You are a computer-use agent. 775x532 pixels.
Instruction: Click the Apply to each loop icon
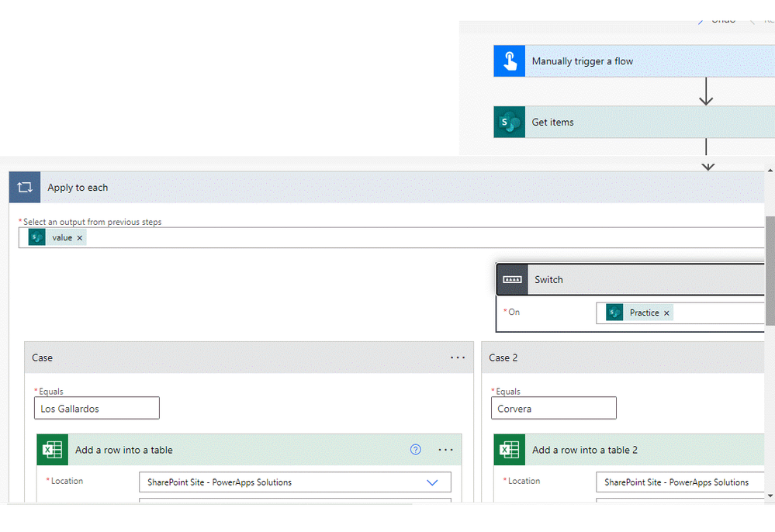pos(25,187)
